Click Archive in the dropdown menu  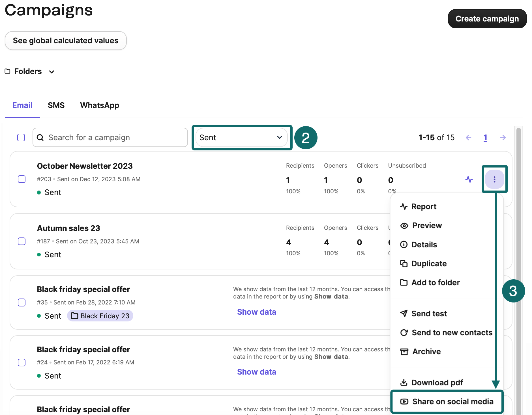coord(426,351)
